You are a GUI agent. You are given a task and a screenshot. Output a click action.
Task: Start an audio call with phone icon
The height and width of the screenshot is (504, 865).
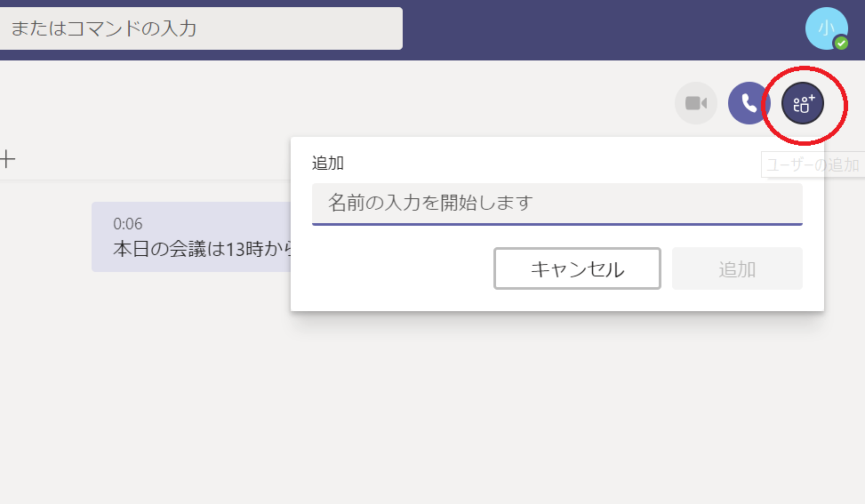pos(749,104)
